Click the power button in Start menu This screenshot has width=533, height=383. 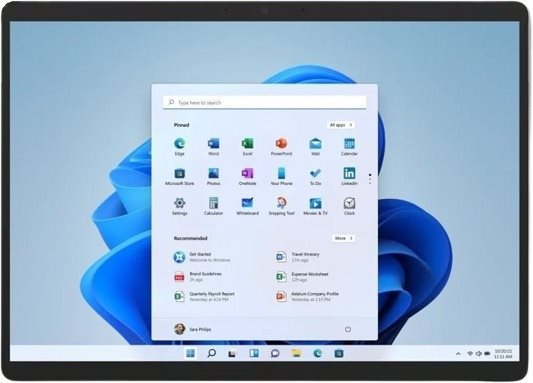tap(348, 329)
